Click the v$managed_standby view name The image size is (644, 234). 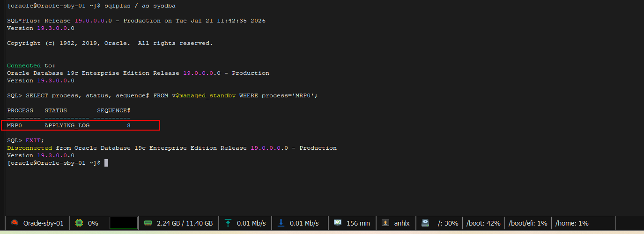(x=204, y=95)
